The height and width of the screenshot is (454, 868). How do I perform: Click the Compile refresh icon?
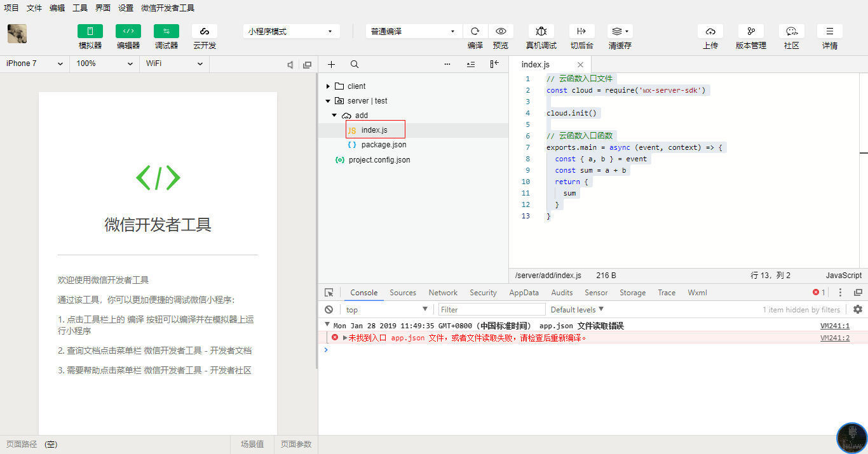[x=475, y=31]
